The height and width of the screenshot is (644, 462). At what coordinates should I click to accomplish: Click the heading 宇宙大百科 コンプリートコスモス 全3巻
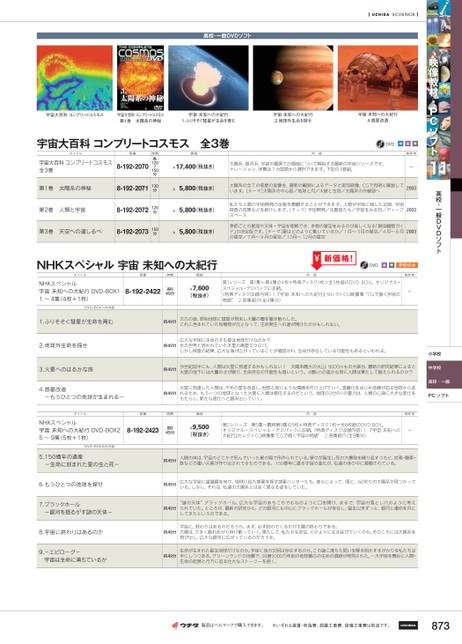click(133, 144)
